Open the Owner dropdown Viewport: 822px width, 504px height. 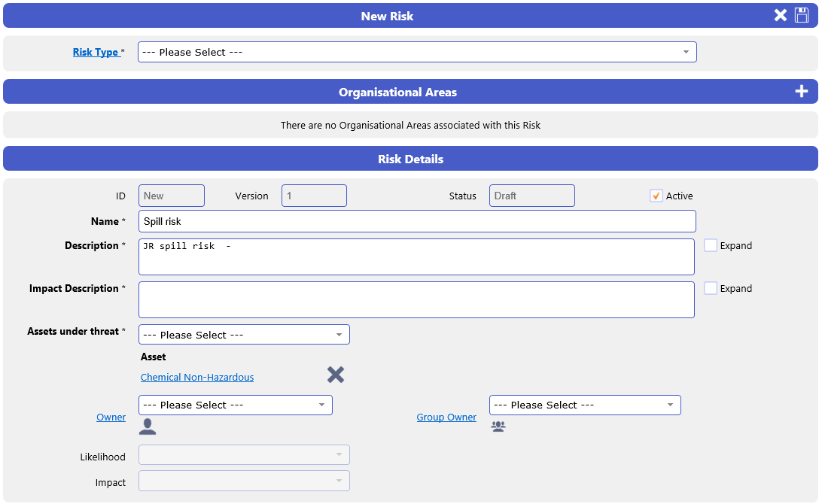tap(236, 405)
